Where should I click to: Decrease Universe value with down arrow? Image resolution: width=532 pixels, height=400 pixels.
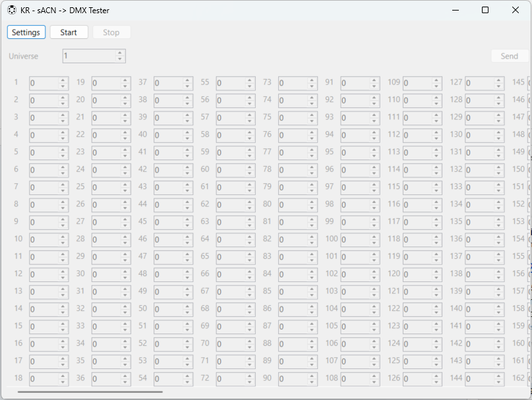120,59
